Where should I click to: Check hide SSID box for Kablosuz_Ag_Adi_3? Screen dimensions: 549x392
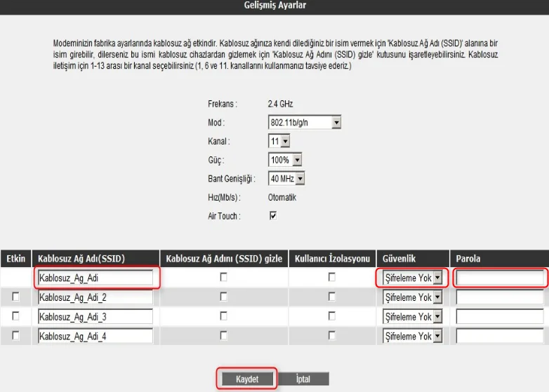pyautogui.click(x=223, y=317)
